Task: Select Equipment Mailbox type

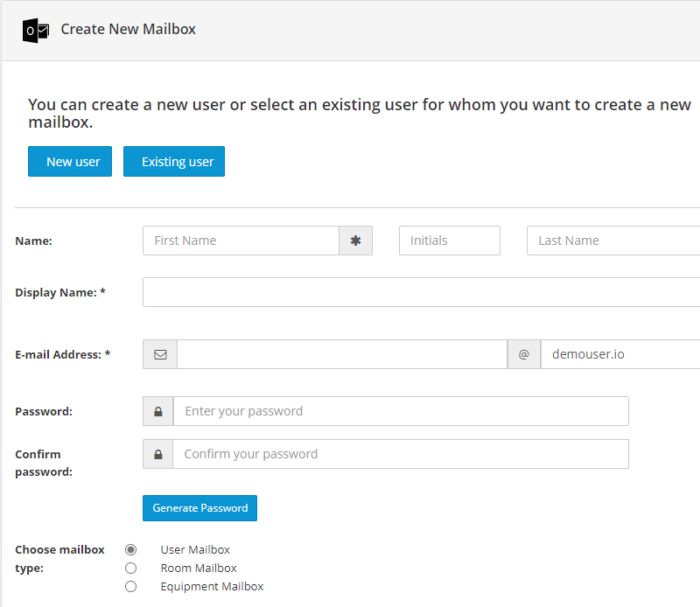Action: click(x=130, y=587)
